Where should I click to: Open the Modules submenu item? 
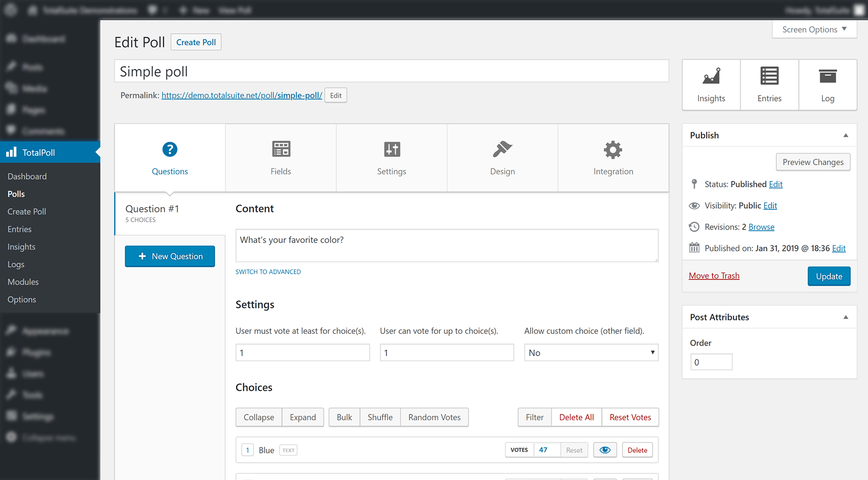(23, 282)
